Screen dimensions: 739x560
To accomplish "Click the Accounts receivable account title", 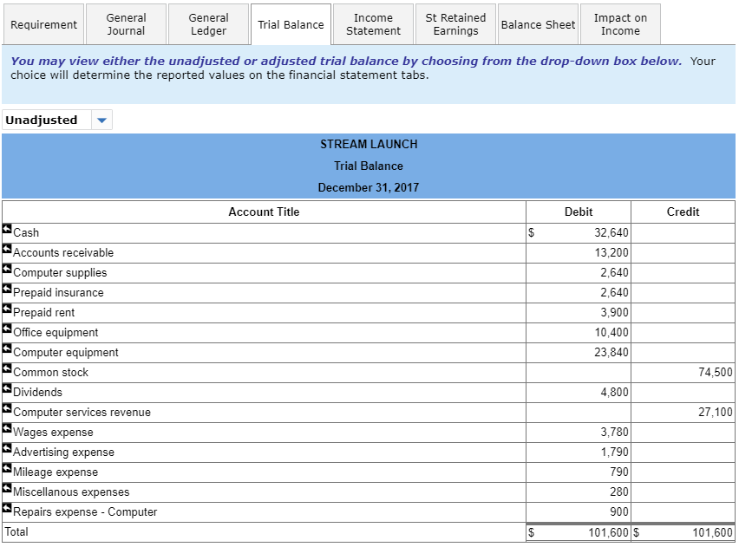I will coord(63,253).
